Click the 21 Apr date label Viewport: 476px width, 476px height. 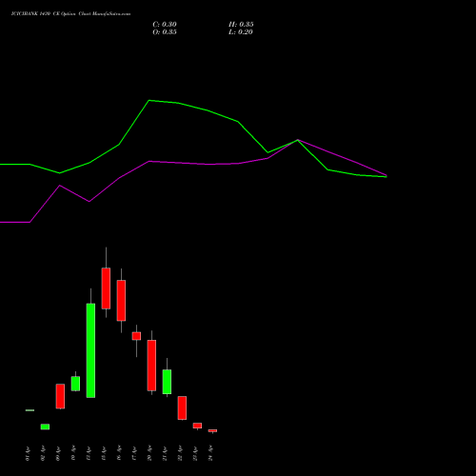165,453
